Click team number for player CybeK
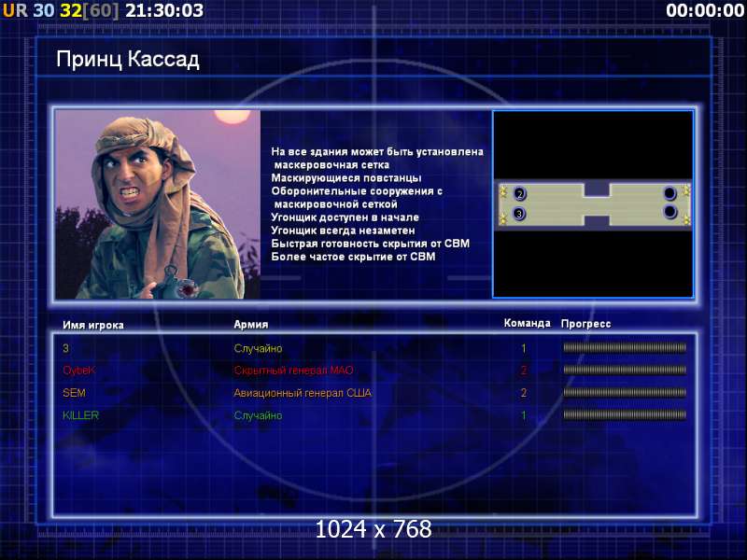The image size is (747, 560). pyautogui.click(x=524, y=371)
